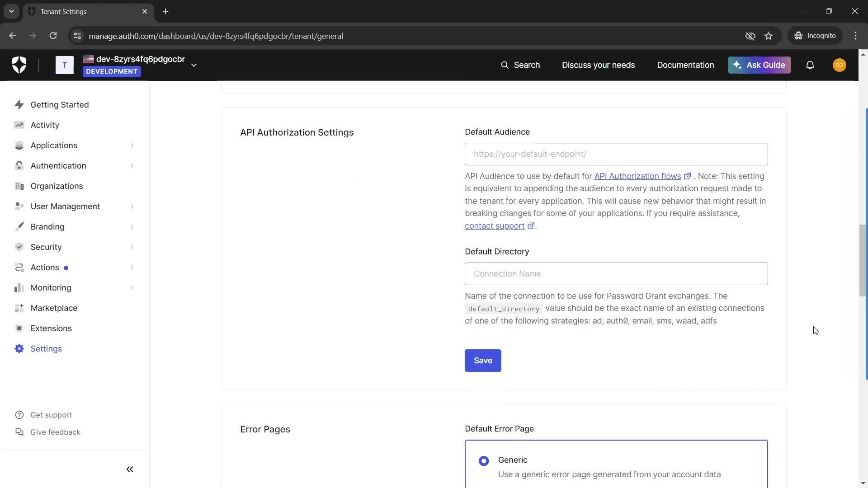
Task: Open the API Authorization flows link
Action: [x=637, y=176]
